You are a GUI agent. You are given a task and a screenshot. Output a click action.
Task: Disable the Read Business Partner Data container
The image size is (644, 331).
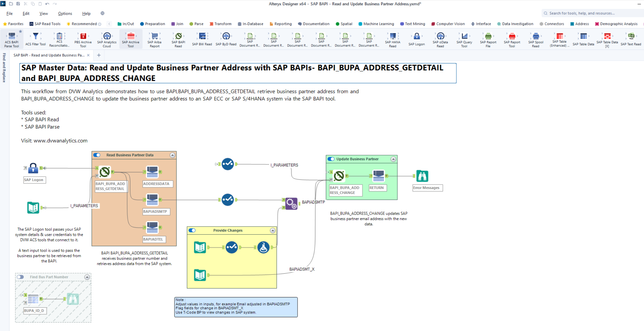coord(97,155)
